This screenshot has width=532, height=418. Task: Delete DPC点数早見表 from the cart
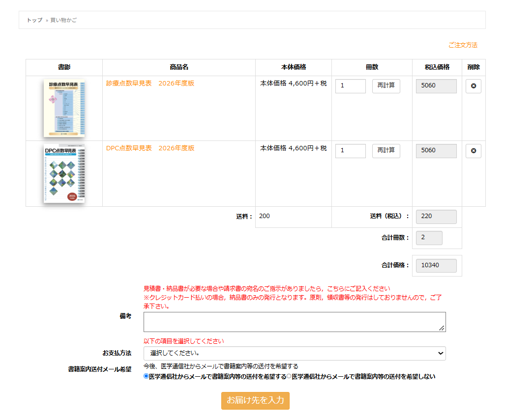point(473,151)
